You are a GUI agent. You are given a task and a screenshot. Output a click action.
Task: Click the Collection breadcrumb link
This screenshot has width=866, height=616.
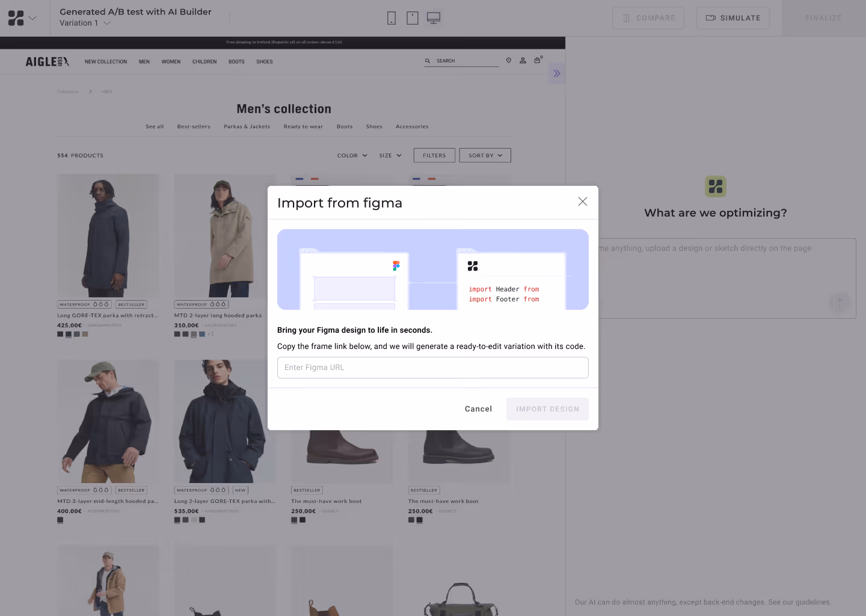click(68, 91)
